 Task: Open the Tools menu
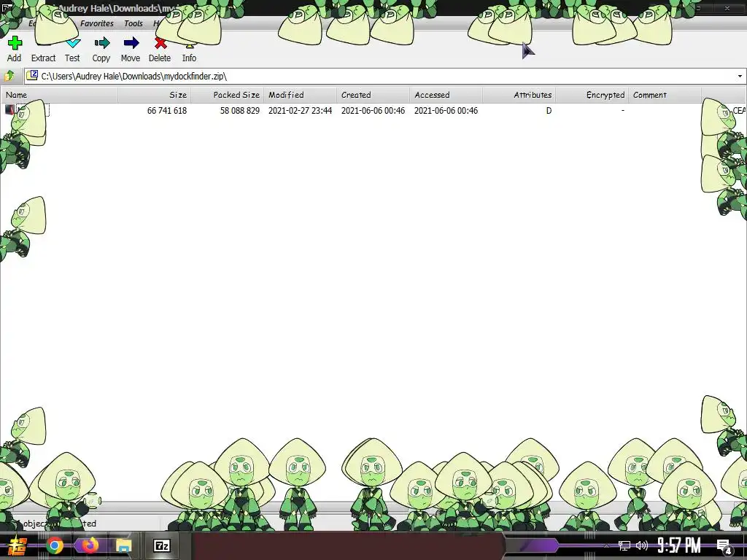[x=133, y=23]
